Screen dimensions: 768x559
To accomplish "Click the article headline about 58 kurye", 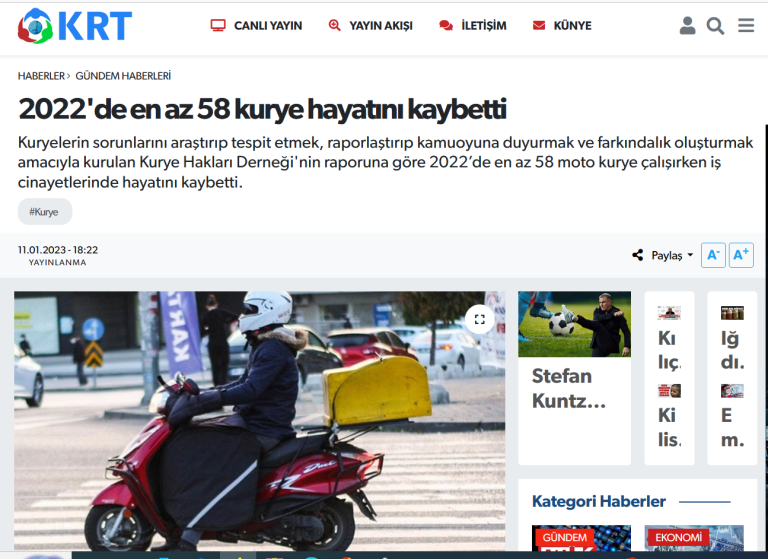I will 262,109.
